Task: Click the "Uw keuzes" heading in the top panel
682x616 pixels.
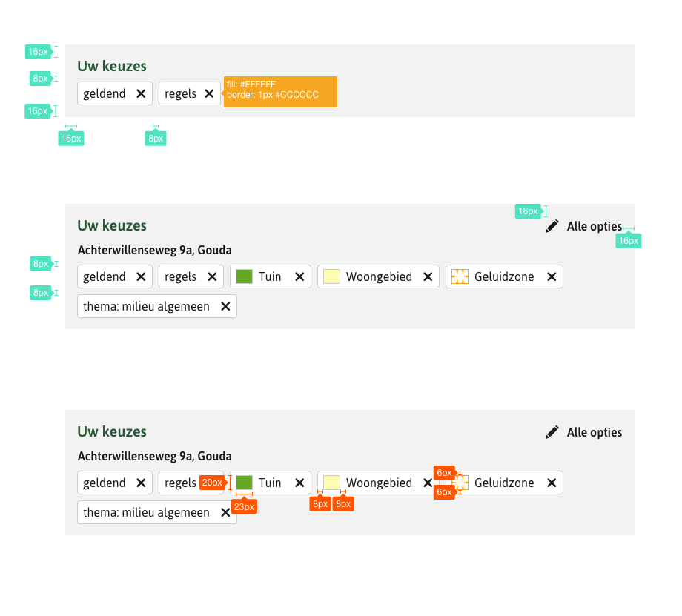Action: point(111,66)
